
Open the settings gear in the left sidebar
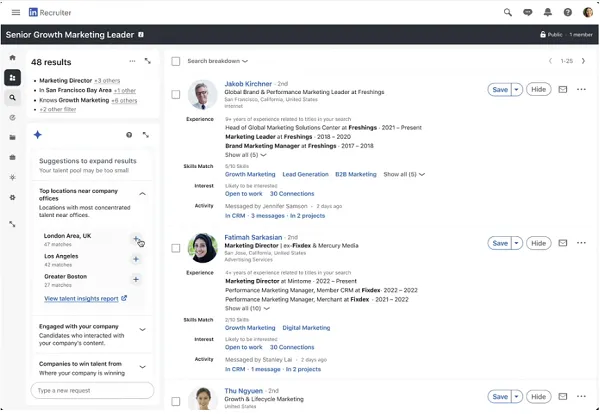click(x=13, y=197)
